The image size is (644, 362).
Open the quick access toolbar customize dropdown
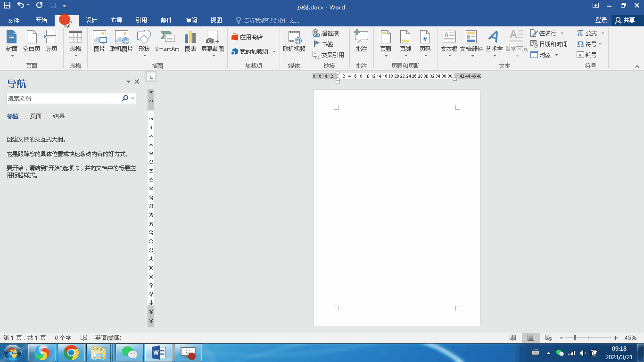pos(65,6)
